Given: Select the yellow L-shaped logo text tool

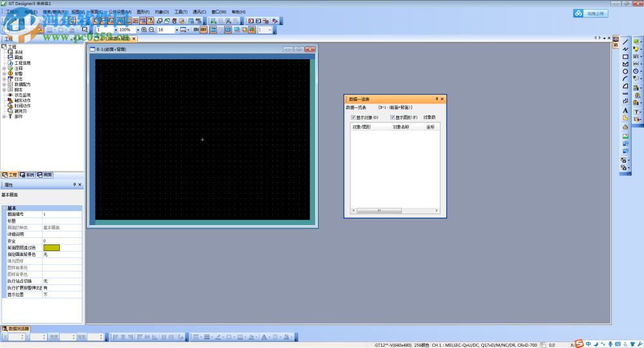Looking at the screenshot, I should tap(625, 118).
